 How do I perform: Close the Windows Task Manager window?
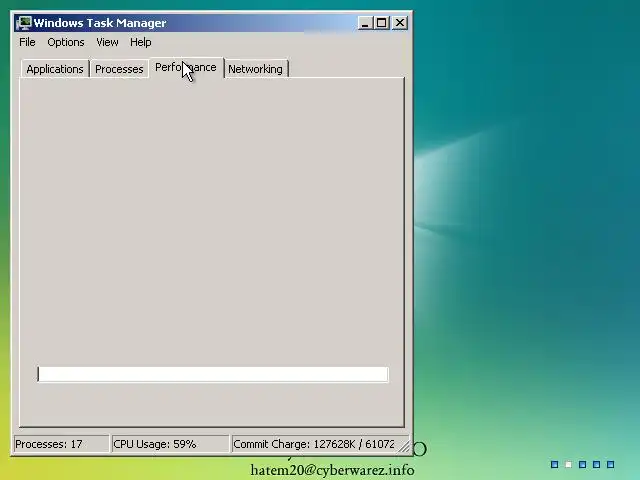(400, 23)
